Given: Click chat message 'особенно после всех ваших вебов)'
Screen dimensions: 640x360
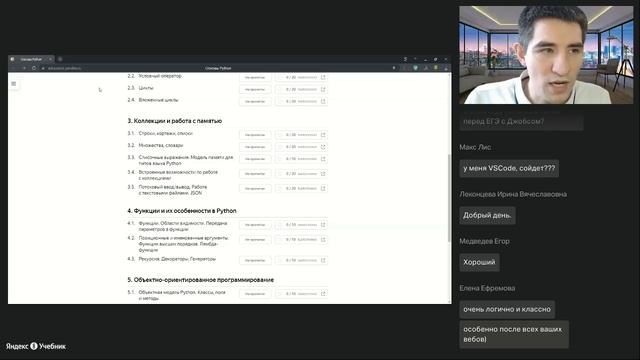Looking at the screenshot, I should point(514,334).
